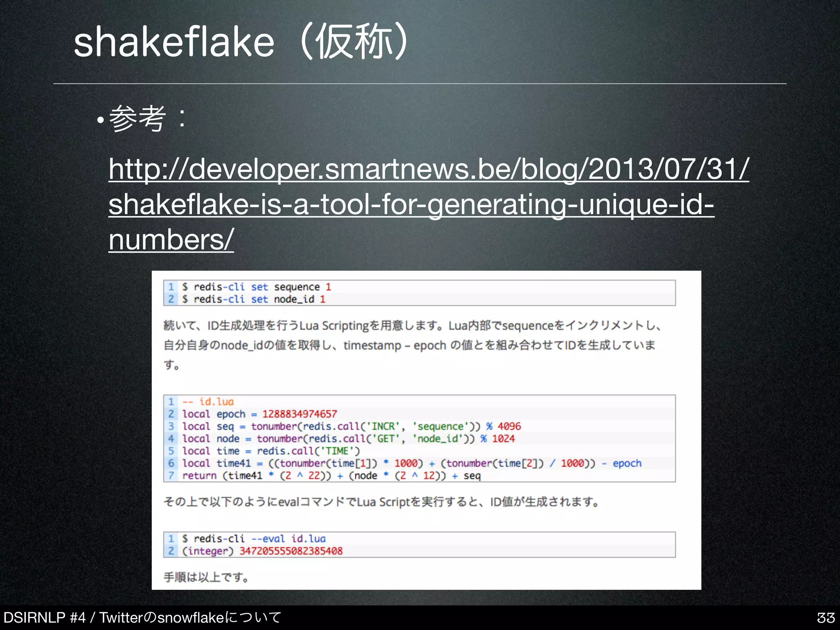Click the 'local time41' code line
Screen dimensions: 840x630
[412, 463]
